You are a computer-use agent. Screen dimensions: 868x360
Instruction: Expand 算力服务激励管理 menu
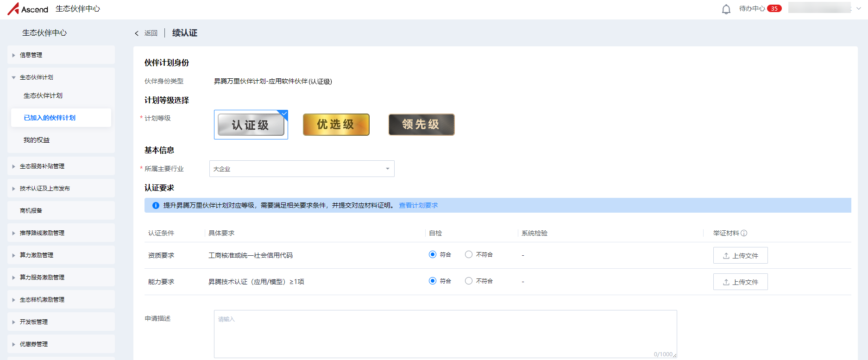[x=61, y=277]
